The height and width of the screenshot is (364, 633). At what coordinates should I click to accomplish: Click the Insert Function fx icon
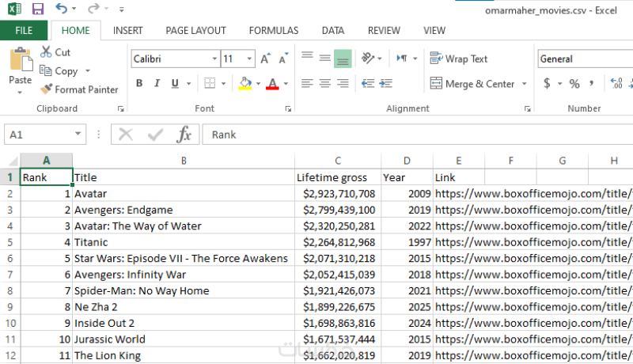[x=184, y=135]
